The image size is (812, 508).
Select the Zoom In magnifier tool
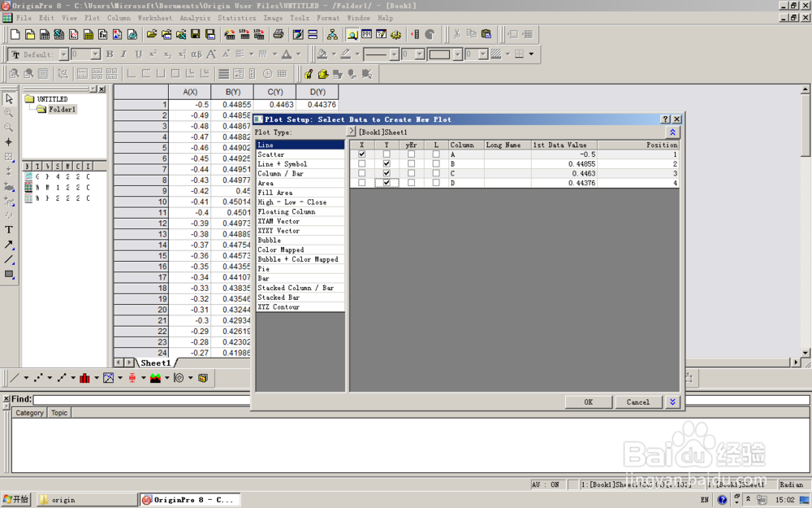tap(9, 113)
